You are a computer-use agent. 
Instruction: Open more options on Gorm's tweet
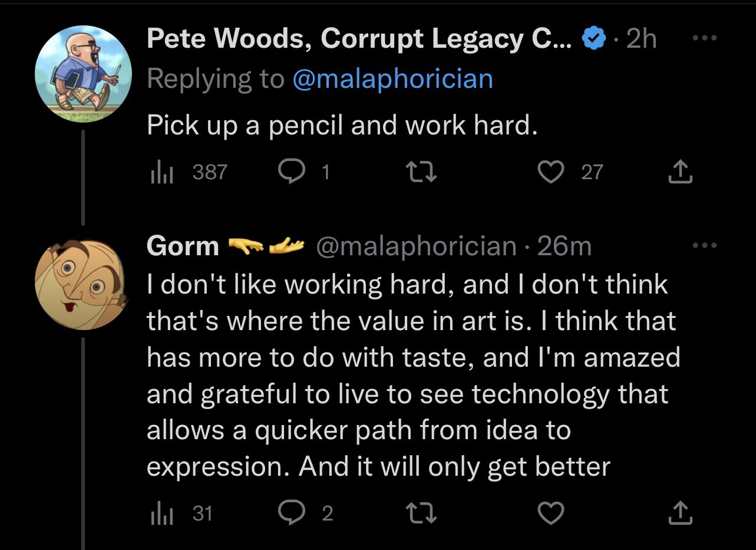(x=705, y=245)
